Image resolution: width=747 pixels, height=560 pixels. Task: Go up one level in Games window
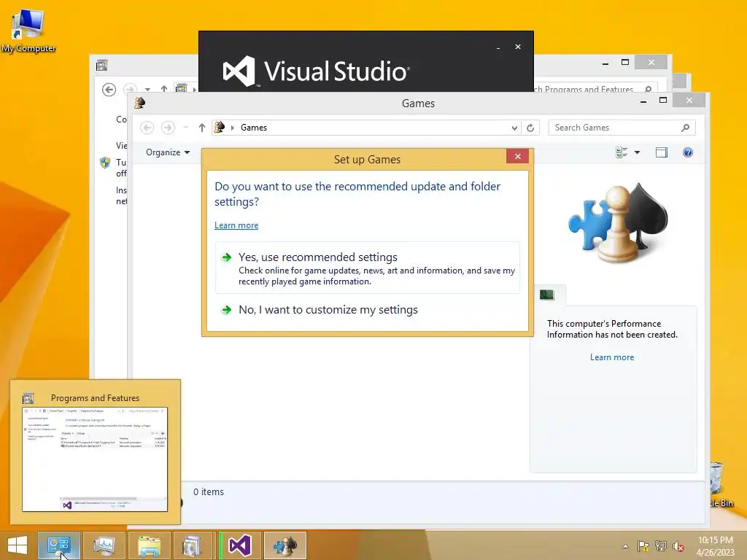click(x=202, y=128)
